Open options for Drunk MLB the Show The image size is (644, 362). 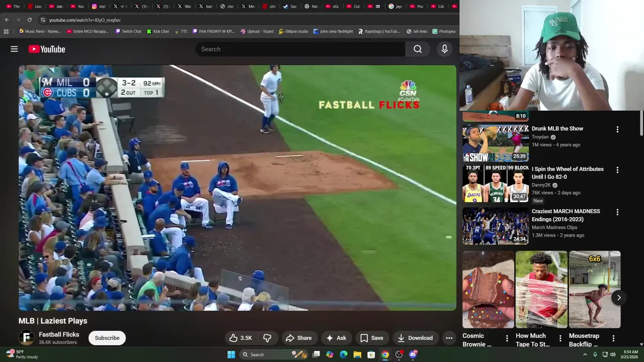pyautogui.click(x=617, y=129)
